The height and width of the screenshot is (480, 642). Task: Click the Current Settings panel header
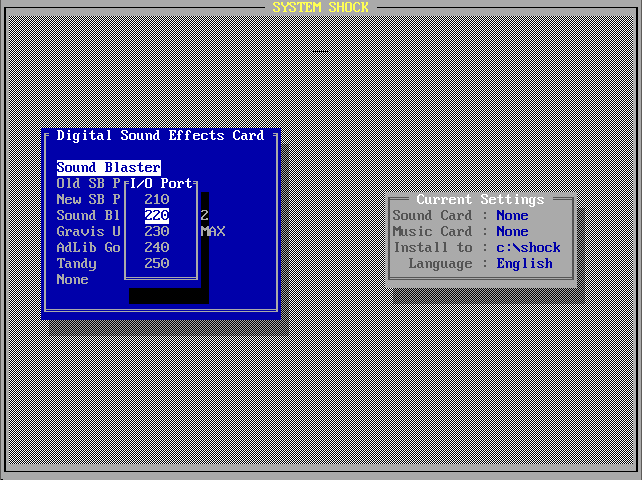(480, 199)
